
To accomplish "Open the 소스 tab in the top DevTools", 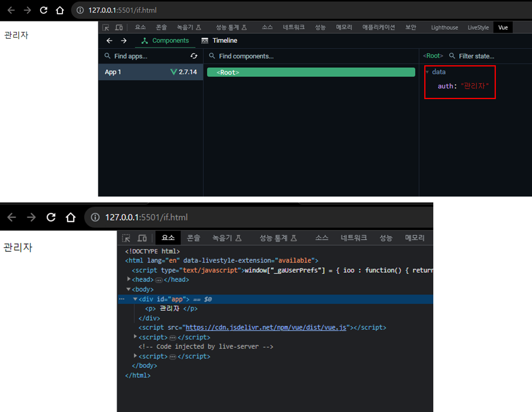I will [x=267, y=27].
